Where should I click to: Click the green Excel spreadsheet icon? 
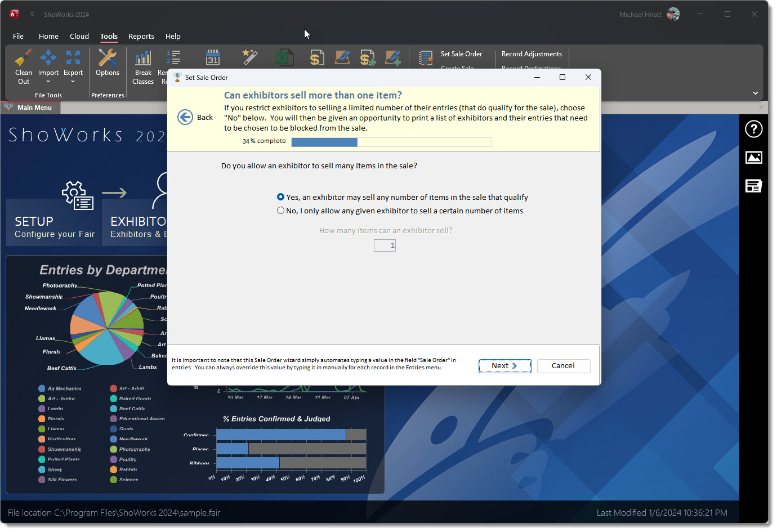[x=284, y=57]
